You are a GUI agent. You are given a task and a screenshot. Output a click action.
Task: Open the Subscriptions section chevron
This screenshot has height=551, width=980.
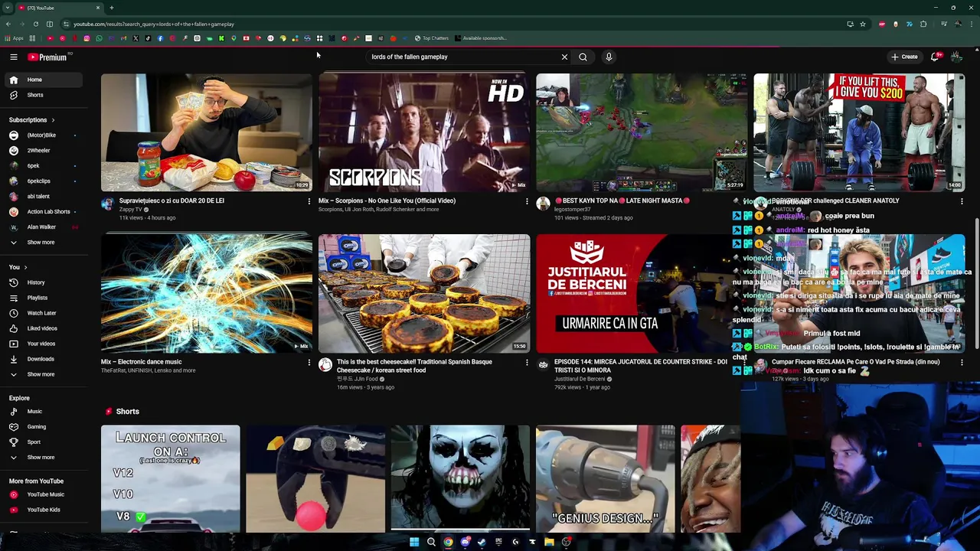coord(53,120)
